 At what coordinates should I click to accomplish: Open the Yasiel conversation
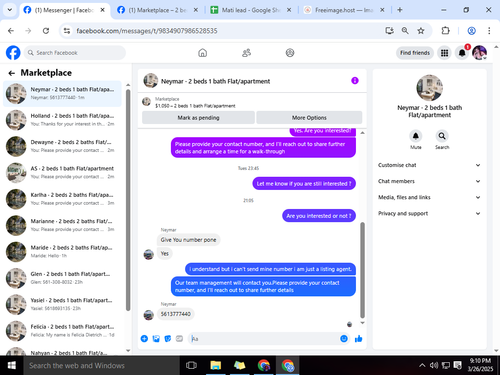[62, 304]
